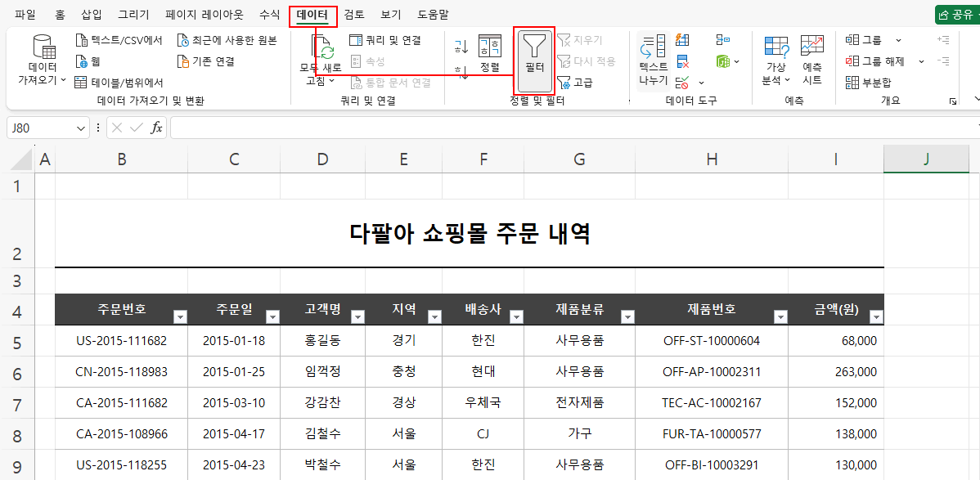Image resolution: width=980 pixels, height=480 pixels.
Task: Switch to the 페이지 레이아웃 tab
Action: pyautogui.click(x=205, y=15)
